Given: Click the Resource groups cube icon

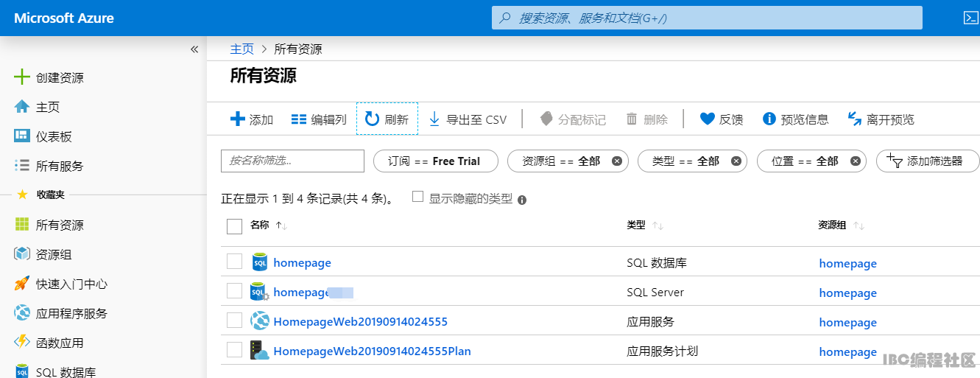Looking at the screenshot, I should (x=22, y=254).
